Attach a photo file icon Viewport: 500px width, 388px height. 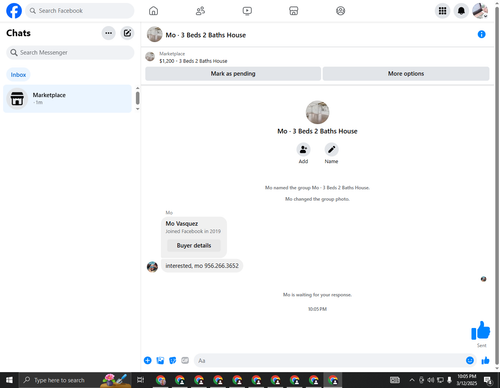tap(160, 360)
